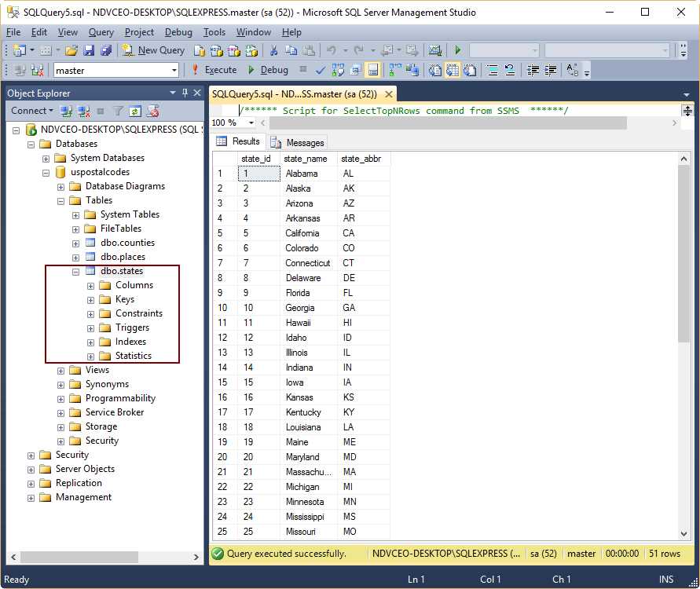The height and width of the screenshot is (589, 700).
Task: Open the File menu
Action: click(13, 32)
